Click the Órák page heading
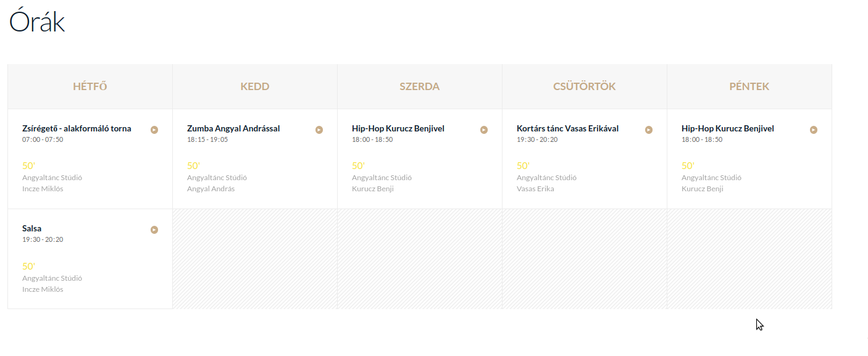868x356 pixels. coord(37,22)
